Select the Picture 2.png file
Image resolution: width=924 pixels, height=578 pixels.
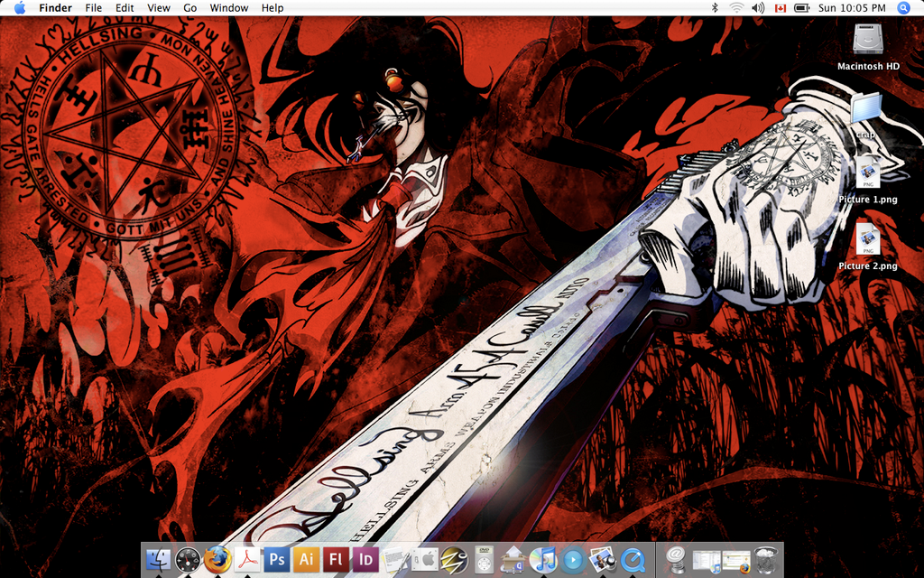pyautogui.click(x=868, y=240)
